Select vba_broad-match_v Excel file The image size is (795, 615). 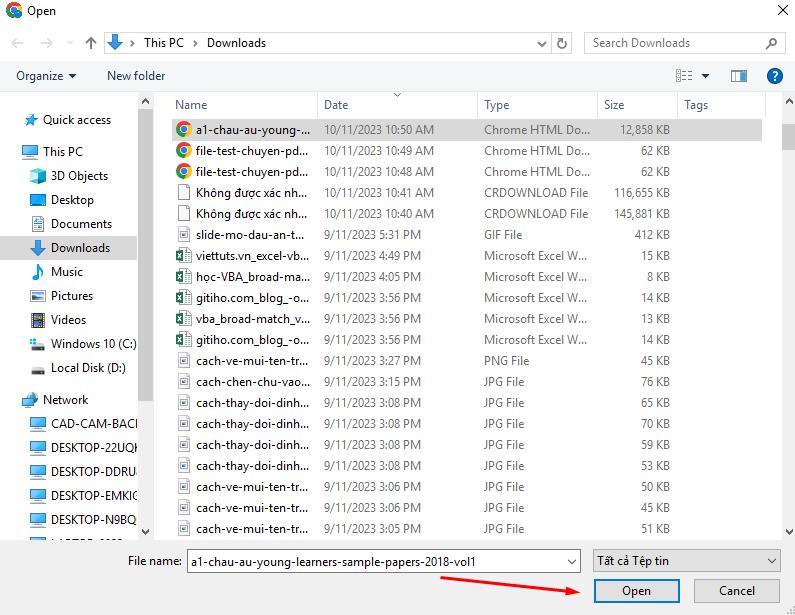tap(466, 319)
